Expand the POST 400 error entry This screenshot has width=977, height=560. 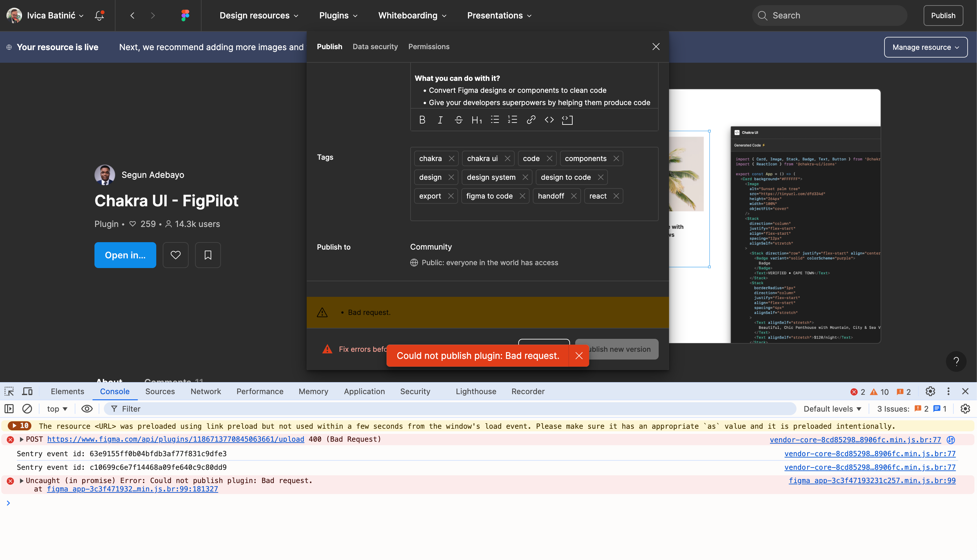[x=22, y=439]
